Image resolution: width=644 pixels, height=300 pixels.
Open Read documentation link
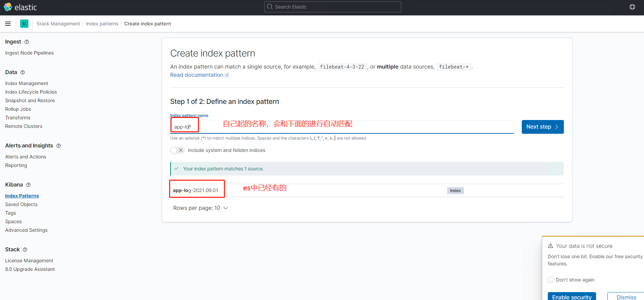pos(199,75)
